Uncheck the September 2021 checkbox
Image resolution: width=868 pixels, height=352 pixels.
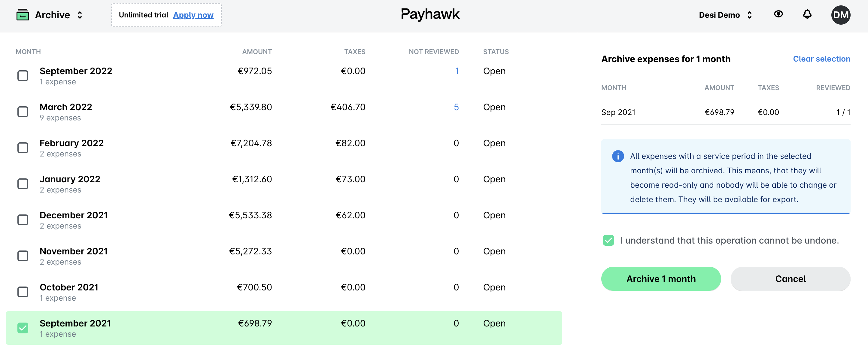click(23, 328)
